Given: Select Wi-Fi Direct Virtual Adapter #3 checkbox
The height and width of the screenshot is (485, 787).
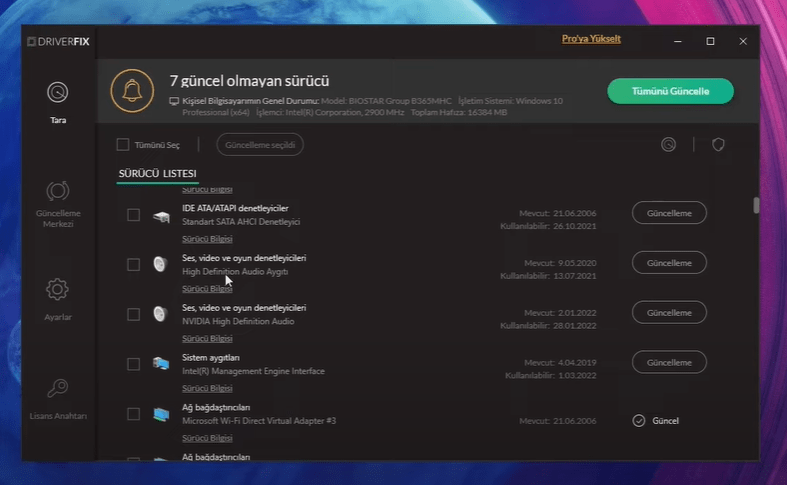Looking at the screenshot, I should click(x=134, y=414).
